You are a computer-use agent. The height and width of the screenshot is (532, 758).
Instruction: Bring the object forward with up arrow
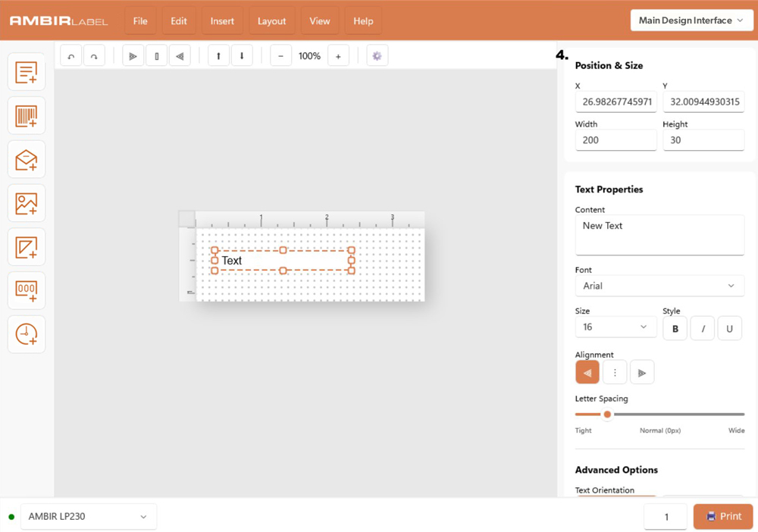pyautogui.click(x=218, y=56)
